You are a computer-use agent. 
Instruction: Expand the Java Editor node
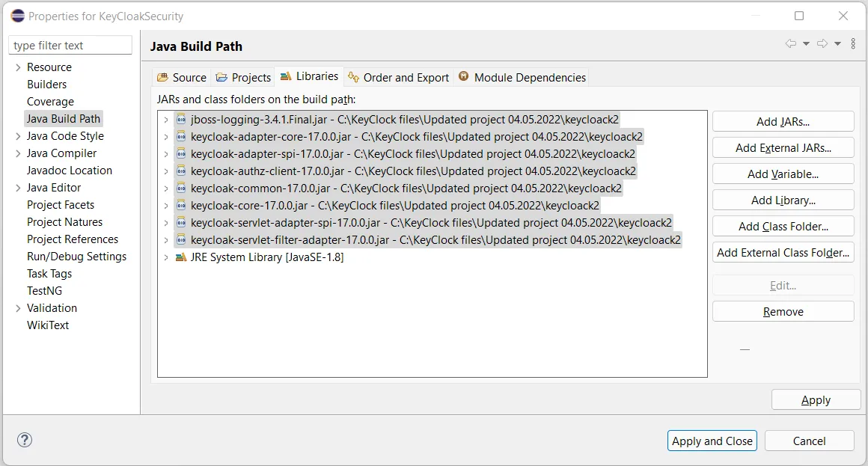18,188
